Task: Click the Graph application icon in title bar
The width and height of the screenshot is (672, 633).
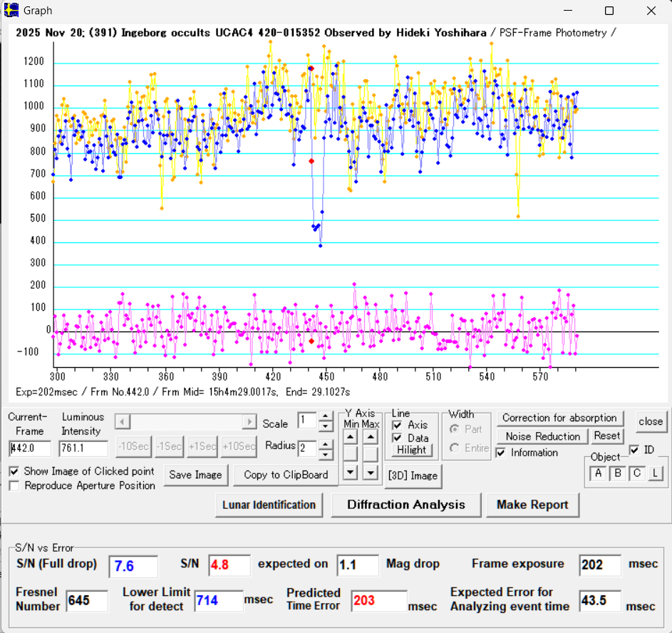Action: 12,11
